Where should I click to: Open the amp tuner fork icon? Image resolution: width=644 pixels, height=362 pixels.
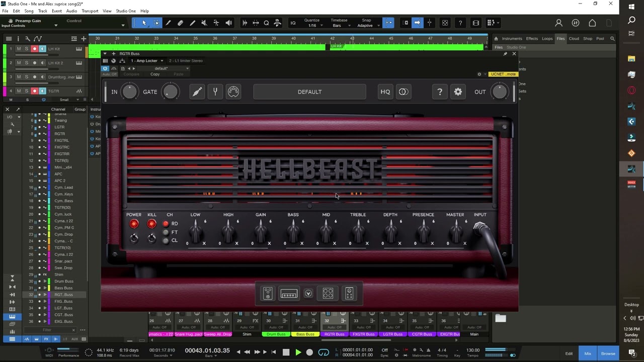click(x=215, y=92)
